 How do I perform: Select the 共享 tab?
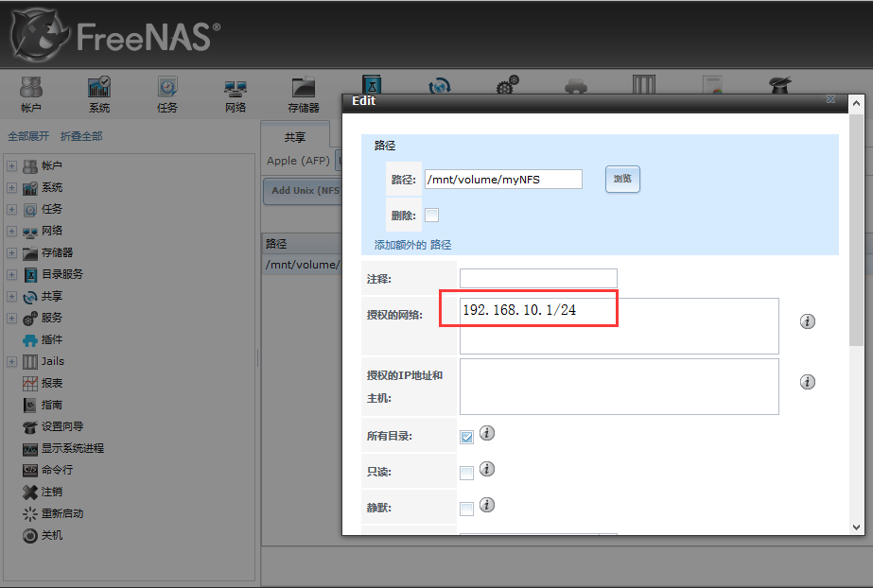coord(295,137)
